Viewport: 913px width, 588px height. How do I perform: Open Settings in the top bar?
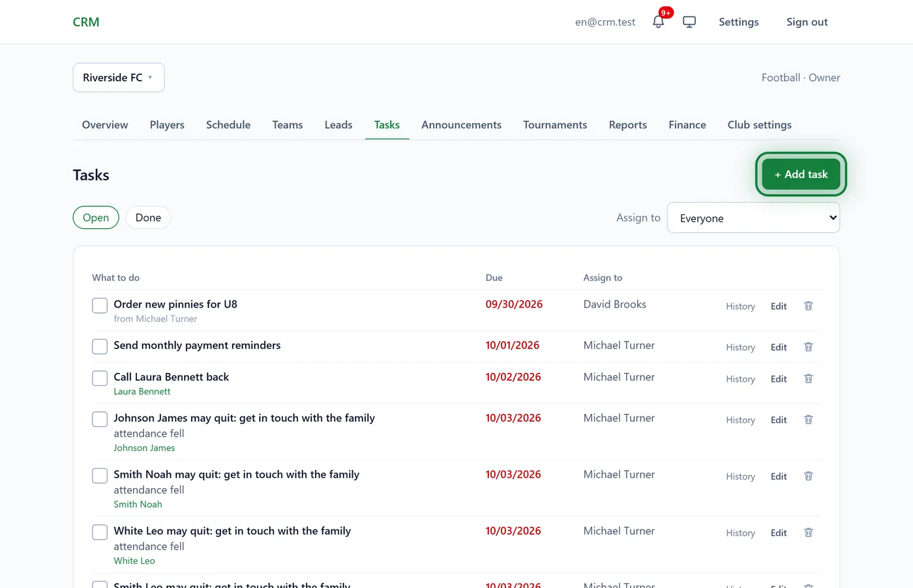739,22
